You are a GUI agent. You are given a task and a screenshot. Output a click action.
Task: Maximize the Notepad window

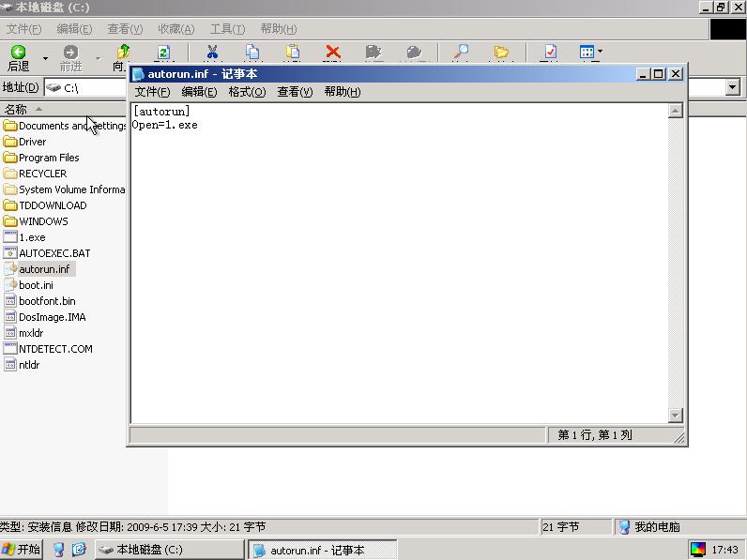(x=659, y=74)
